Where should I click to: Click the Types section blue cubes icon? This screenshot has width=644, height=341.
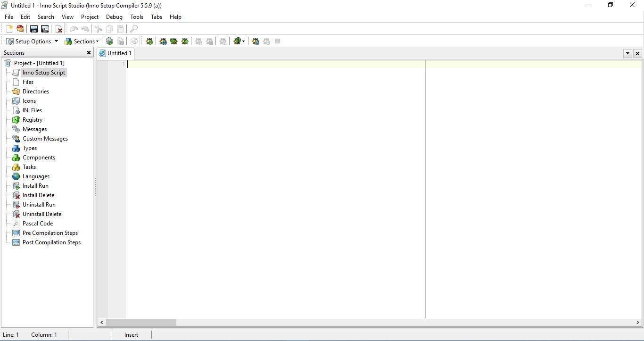(16, 148)
